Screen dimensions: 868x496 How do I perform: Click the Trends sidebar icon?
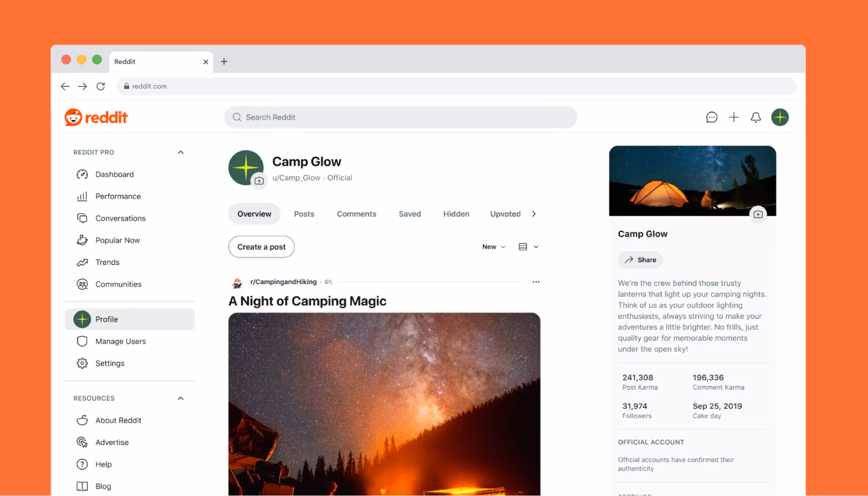point(82,262)
